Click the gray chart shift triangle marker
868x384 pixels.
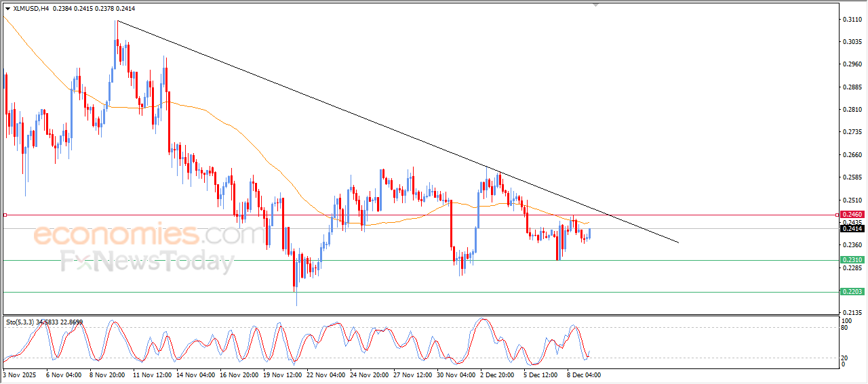point(596,4)
